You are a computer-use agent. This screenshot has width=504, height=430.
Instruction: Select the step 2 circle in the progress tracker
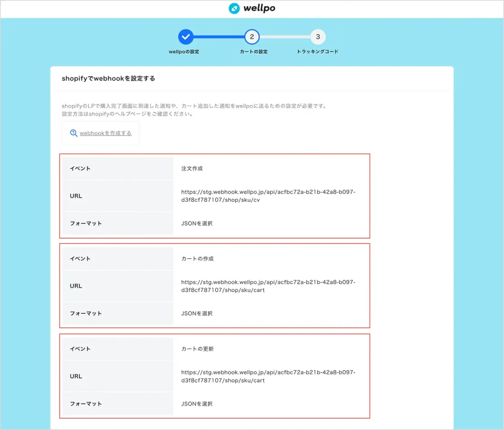pos(252,36)
